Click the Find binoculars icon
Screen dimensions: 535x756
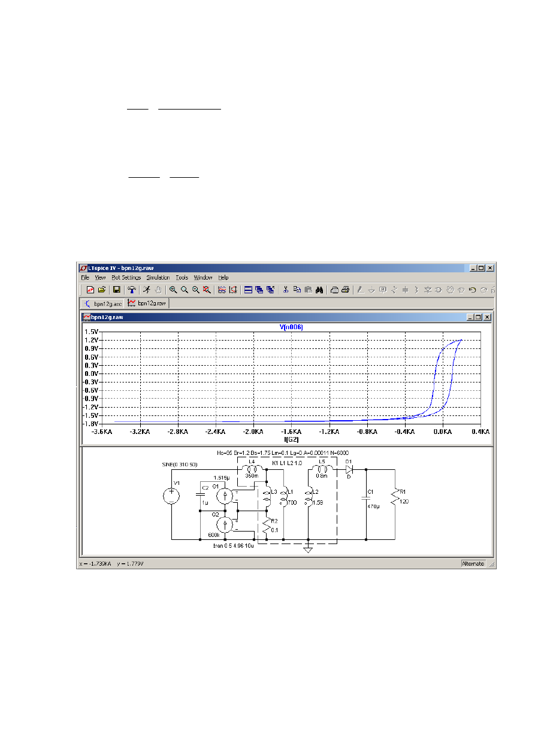[x=320, y=290]
